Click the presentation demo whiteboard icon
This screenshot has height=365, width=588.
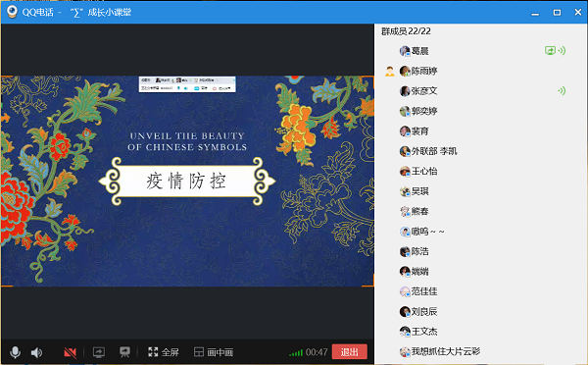point(124,352)
